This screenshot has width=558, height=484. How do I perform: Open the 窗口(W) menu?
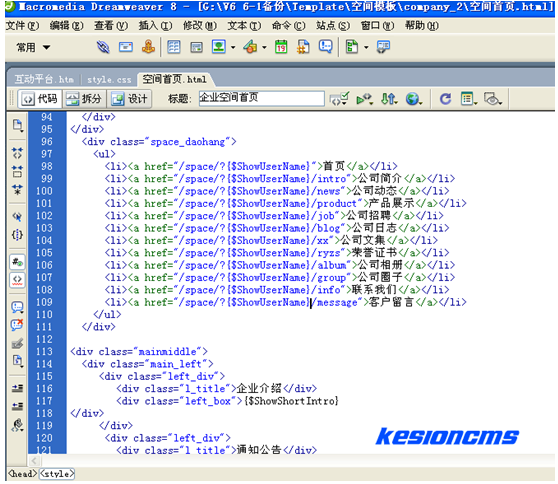coord(378,26)
